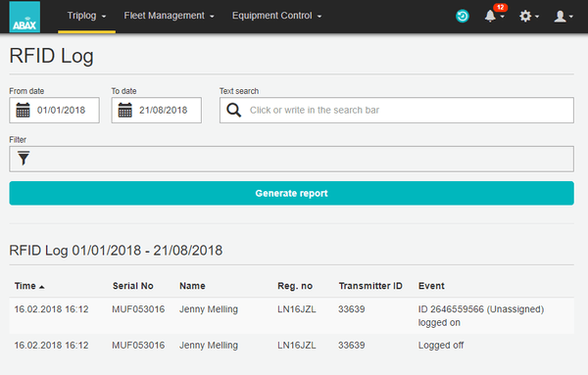Screen dimensions: 588x375
Task: Sort by the Reg. no column
Action: point(295,286)
